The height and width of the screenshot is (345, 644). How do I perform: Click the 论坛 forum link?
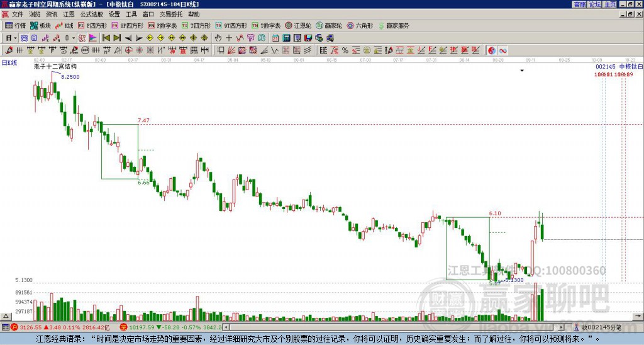point(595,4)
